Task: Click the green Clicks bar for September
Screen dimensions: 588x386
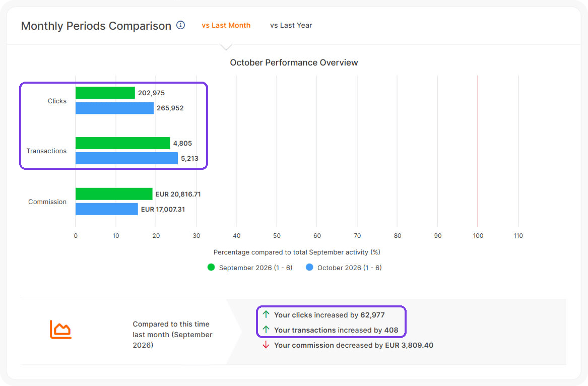Action: pos(105,93)
